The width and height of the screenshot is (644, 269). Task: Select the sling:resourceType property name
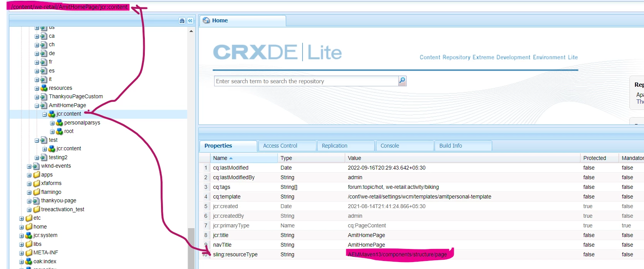tap(235, 254)
